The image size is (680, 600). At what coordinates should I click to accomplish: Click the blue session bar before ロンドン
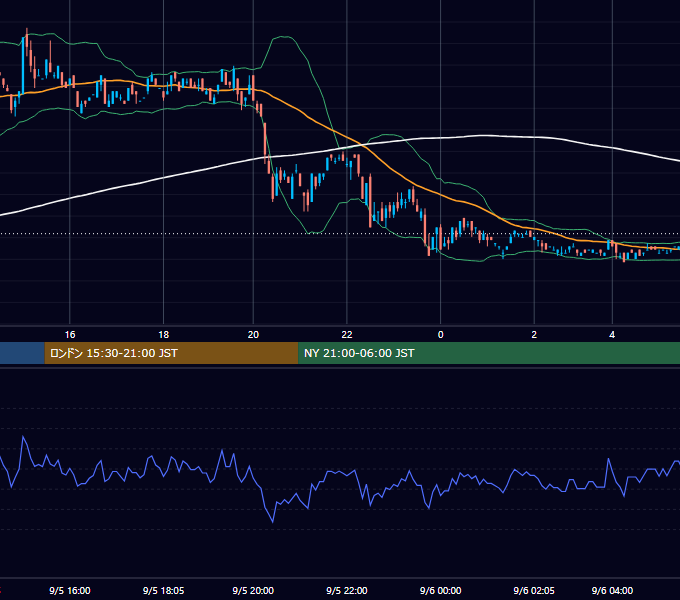22,353
